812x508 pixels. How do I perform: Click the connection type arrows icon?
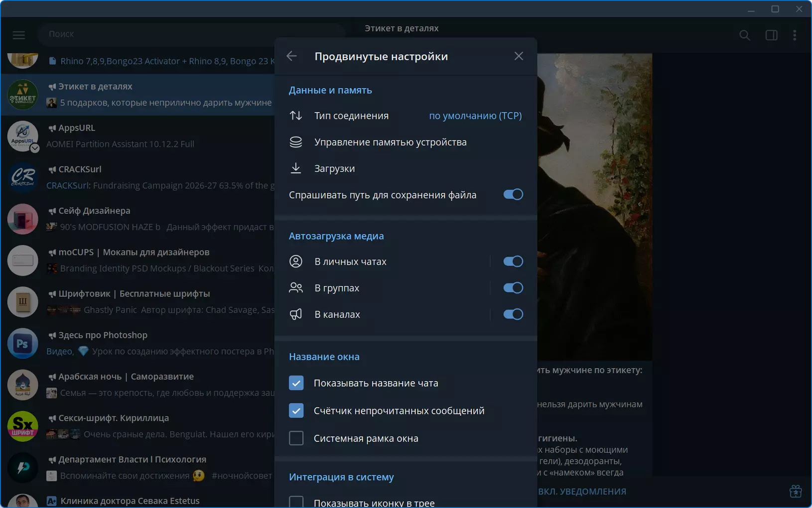[296, 116]
